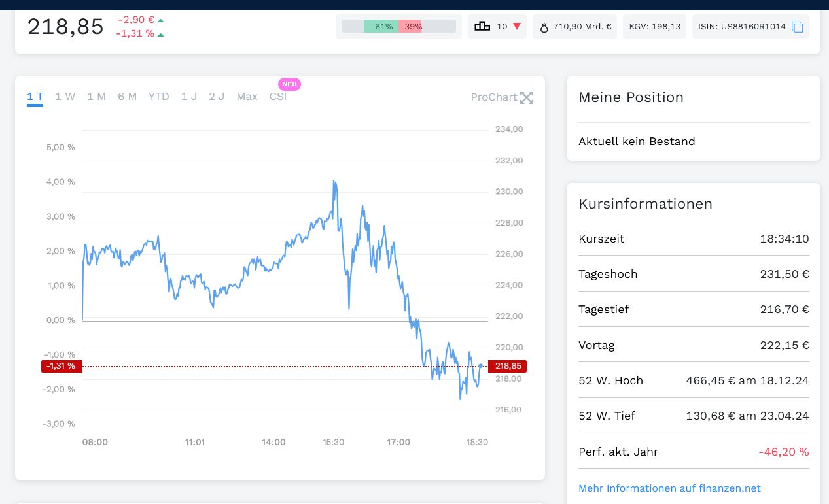The image size is (829, 504).
Task: Open Mehr Informationen auf finanzen.net link
Action: pyautogui.click(x=669, y=488)
